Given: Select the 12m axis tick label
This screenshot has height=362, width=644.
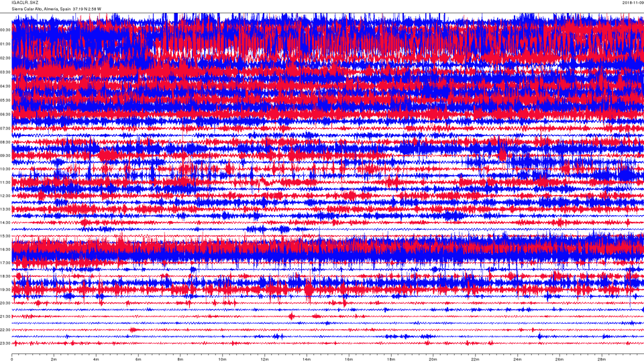Looking at the screenshot, I should coord(264,359).
